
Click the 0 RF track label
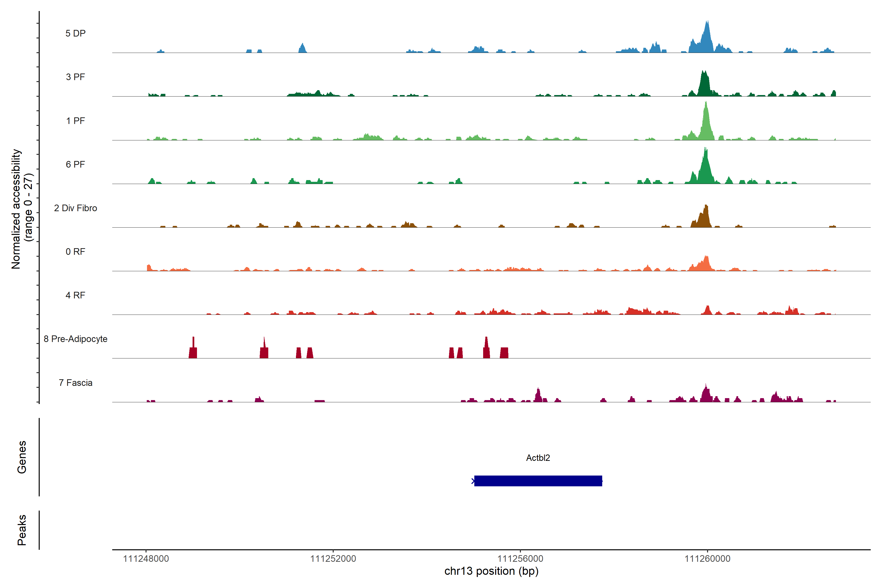tap(75, 252)
